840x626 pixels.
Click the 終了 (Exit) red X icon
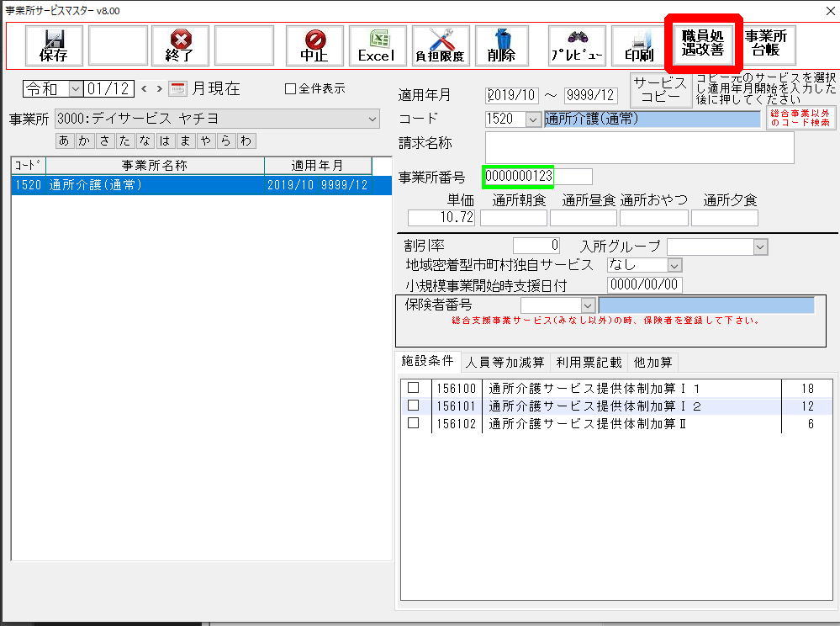tap(181, 45)
